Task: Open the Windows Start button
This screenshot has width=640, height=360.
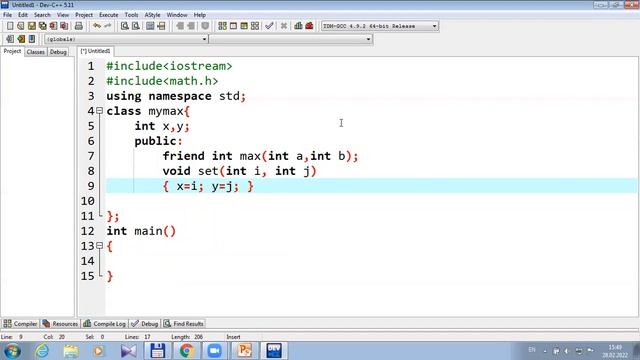Action: point(12,351)
